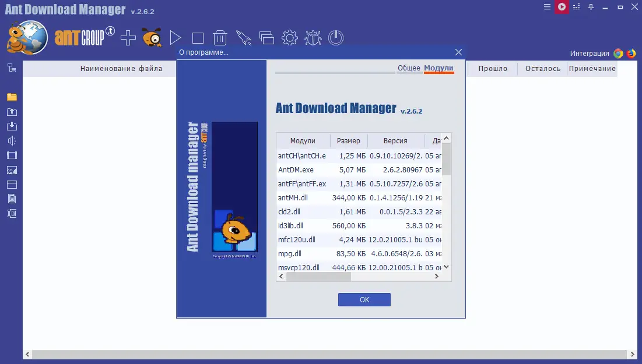Select the download arrow sidebar category
642x364 pixels.
12,126
